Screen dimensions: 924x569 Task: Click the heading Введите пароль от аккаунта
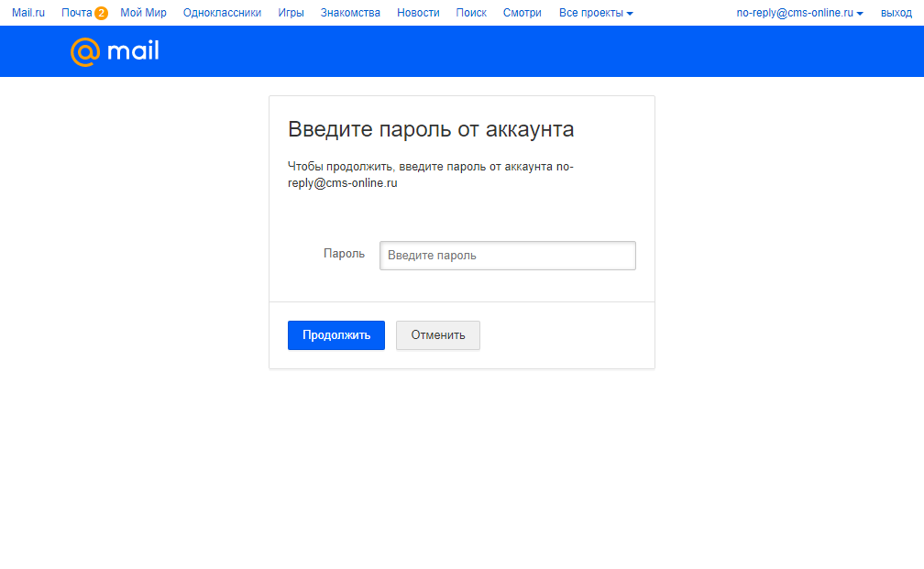pyautogui.click(x=431, y=129)
